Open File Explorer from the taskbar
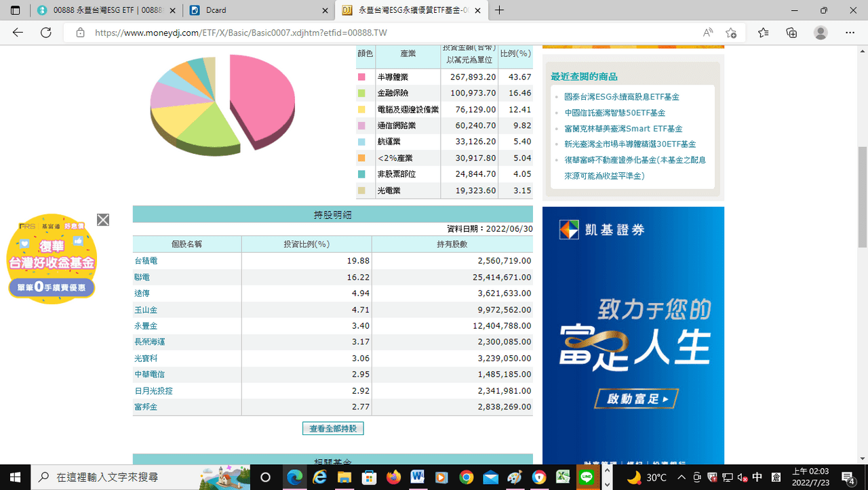 click(x=344, y=477)
